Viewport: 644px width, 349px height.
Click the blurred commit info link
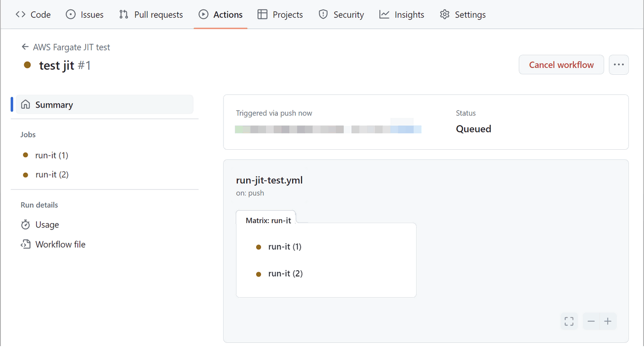coord(328,129)
